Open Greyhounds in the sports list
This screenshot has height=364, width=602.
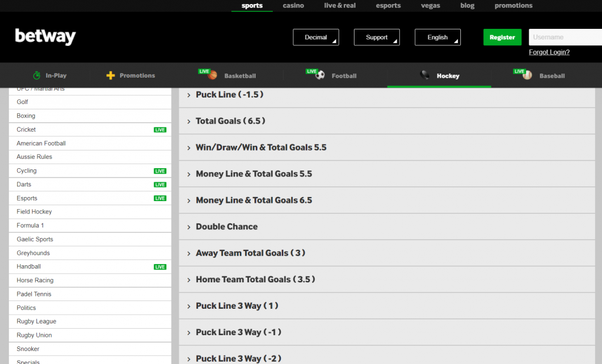click(90, 253)
